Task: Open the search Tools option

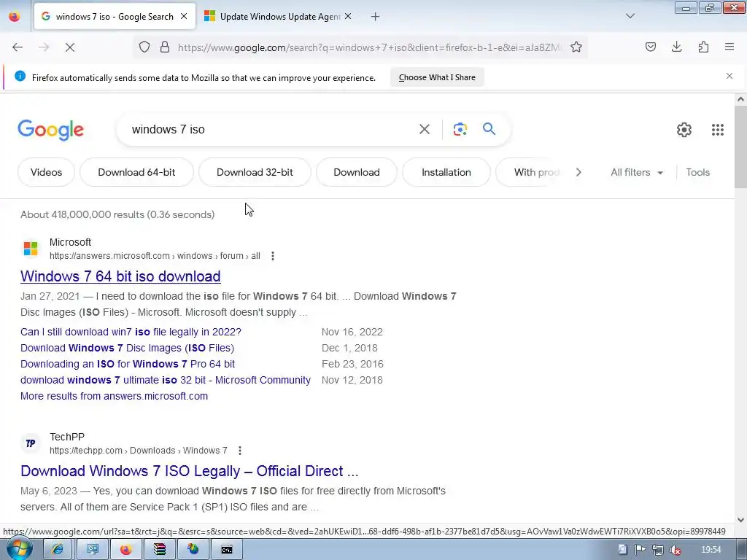Action: [x=697, y=172]
